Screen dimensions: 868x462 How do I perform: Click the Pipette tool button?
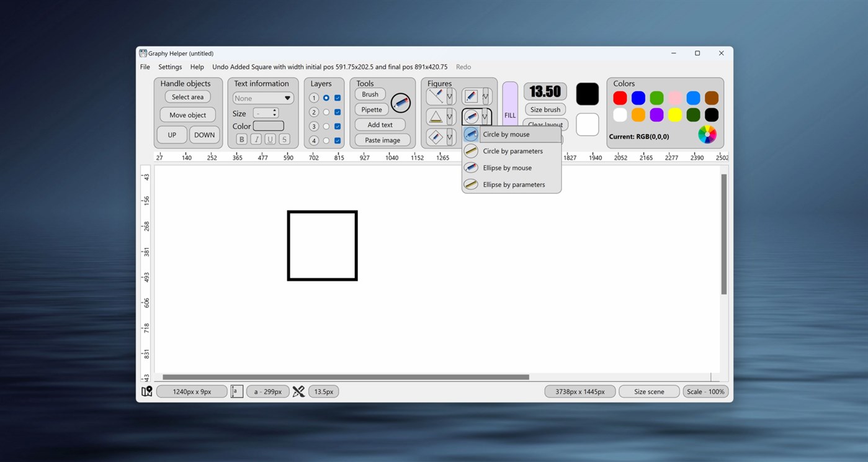tap(371, 109)
